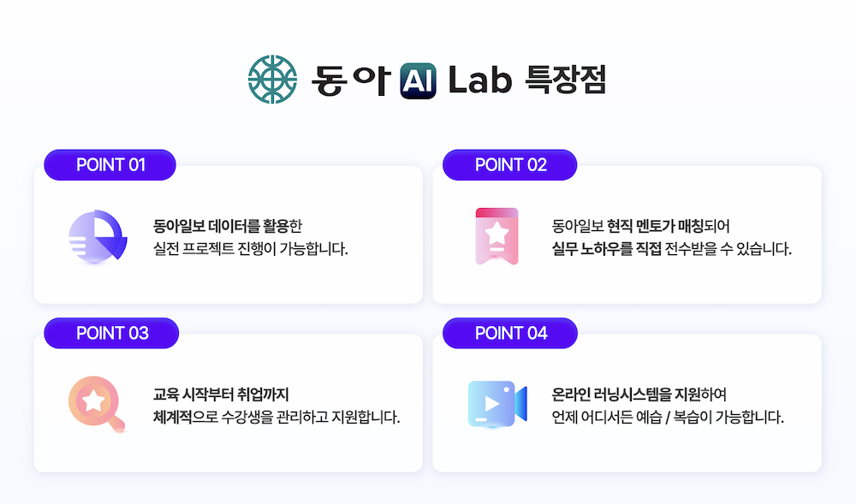856x504 pixels.
Task: Select the POINT 02 badge
Action: coord(510,165)
